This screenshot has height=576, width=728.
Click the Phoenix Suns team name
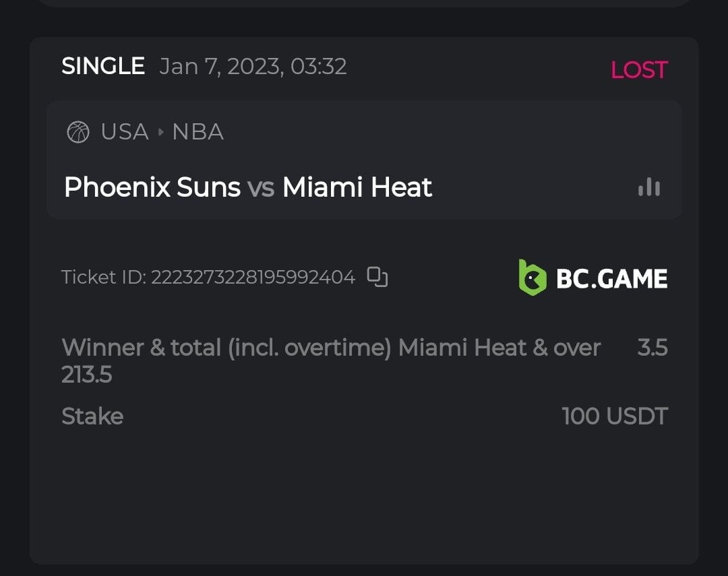pyautogui.click(x=152, y=187)
